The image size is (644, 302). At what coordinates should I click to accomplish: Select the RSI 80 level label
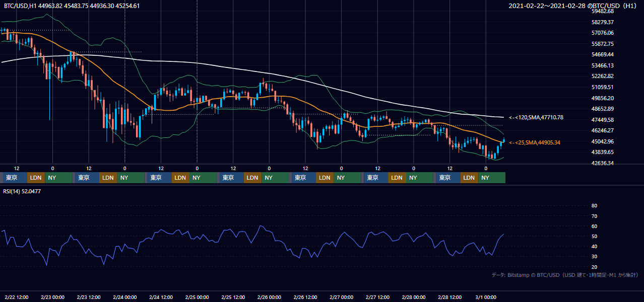point(594,206)
